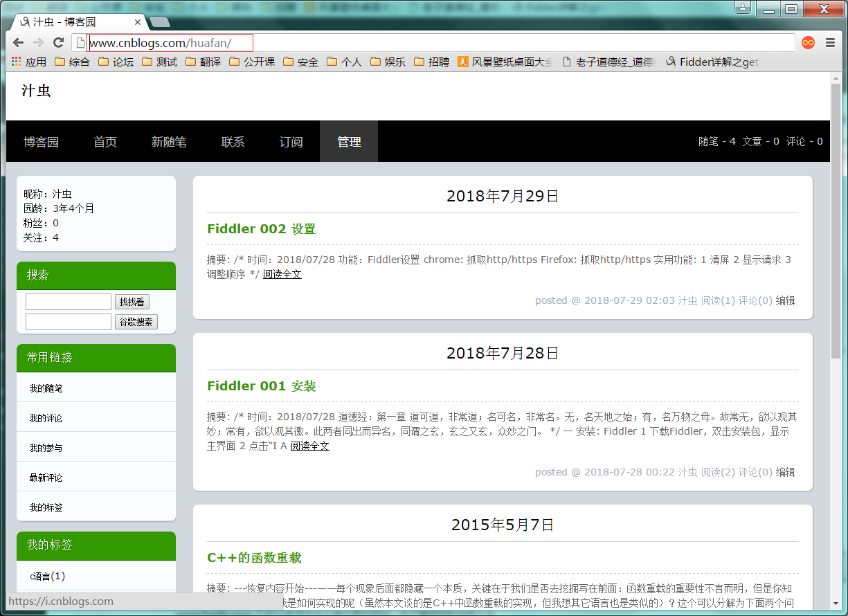Viewport: 848px width, 616px height.
Task: Open the 公开课 bookmarks folder
Action: pyautogui.click(x=251, y=62)
